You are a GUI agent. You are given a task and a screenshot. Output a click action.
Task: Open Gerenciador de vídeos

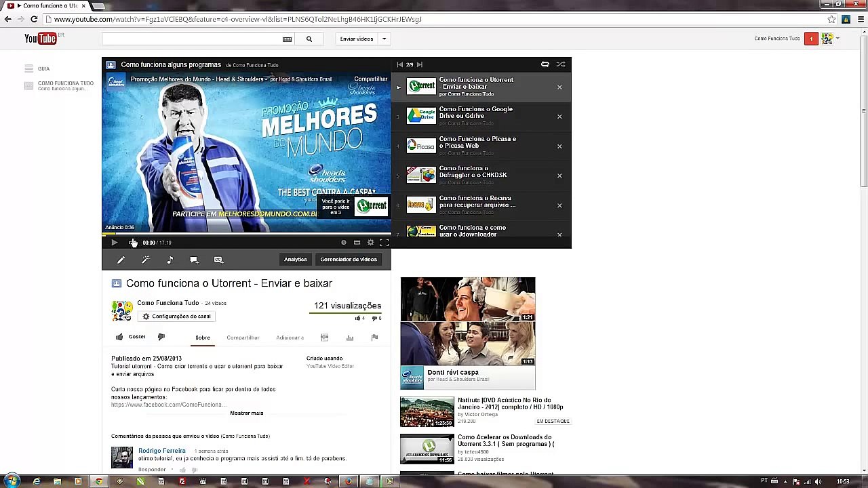pos(349,260)
